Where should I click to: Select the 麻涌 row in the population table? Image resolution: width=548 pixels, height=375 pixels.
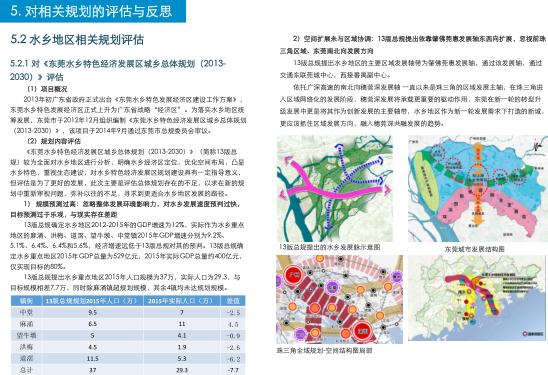click(128, 324)
